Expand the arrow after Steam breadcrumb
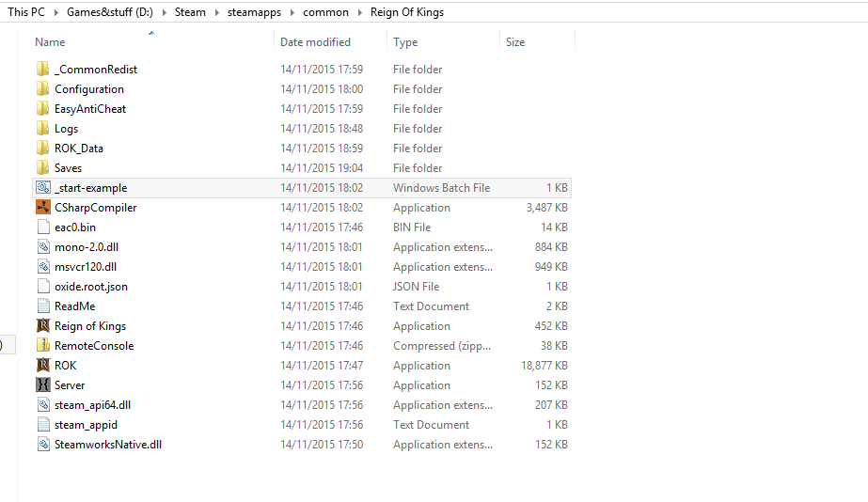This screenshot has height=502, width=868. point(216,13)
